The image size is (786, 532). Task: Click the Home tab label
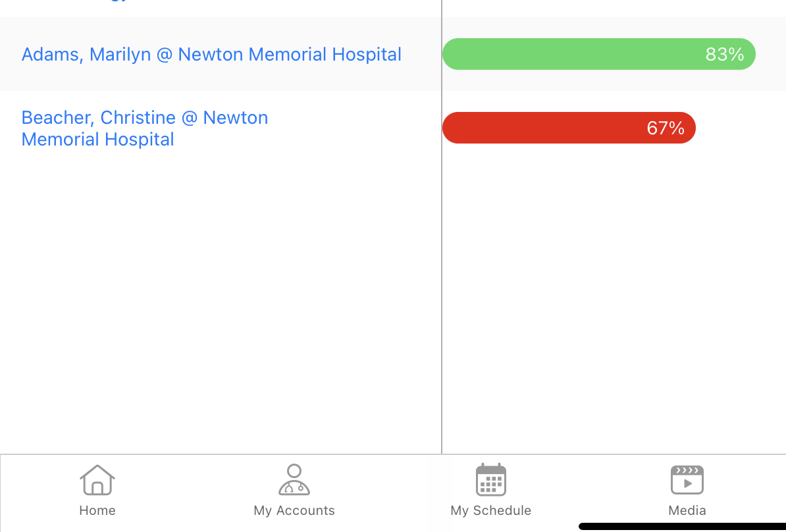(x=97, y=510)
